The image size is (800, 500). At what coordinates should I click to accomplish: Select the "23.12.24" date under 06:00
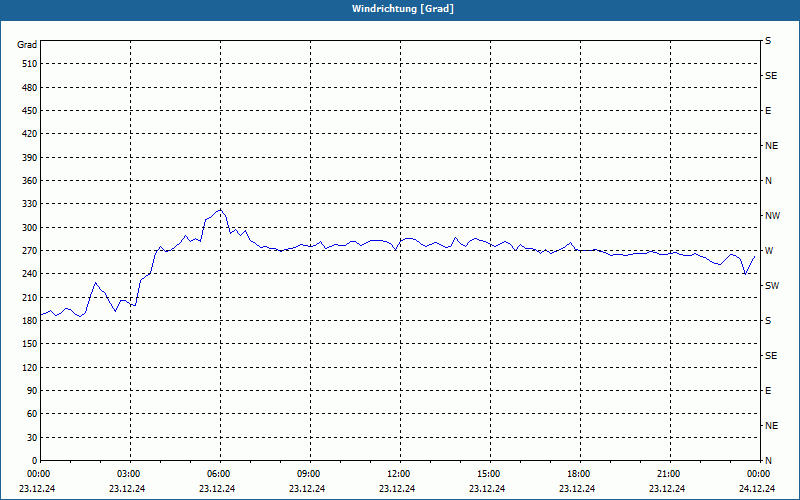pos(217,489)
